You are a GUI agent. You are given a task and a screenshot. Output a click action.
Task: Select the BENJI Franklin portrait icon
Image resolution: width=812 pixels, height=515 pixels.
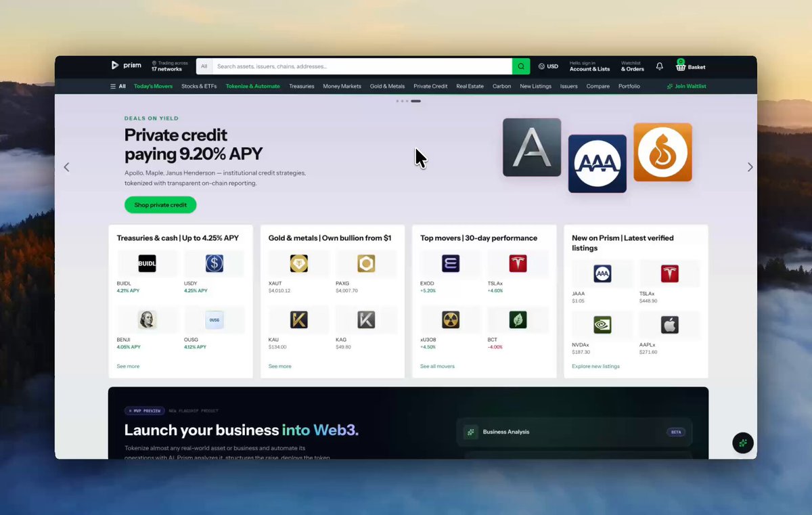coord(148,319)
